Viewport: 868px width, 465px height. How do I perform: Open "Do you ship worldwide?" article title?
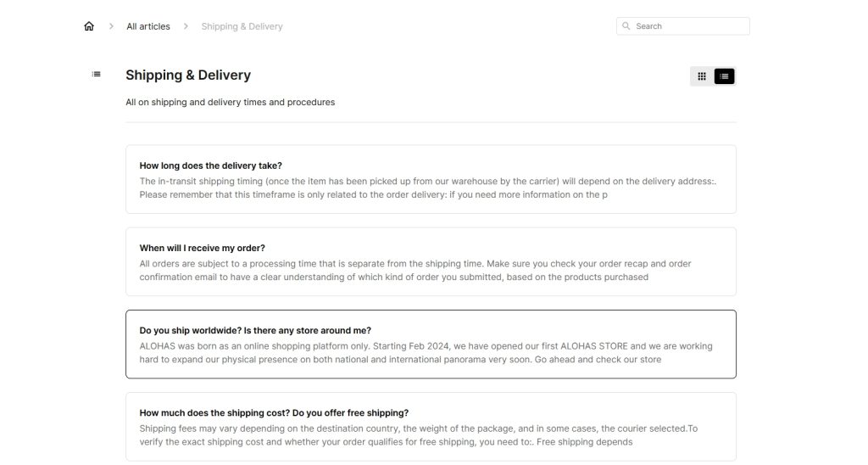pos(255,330)
